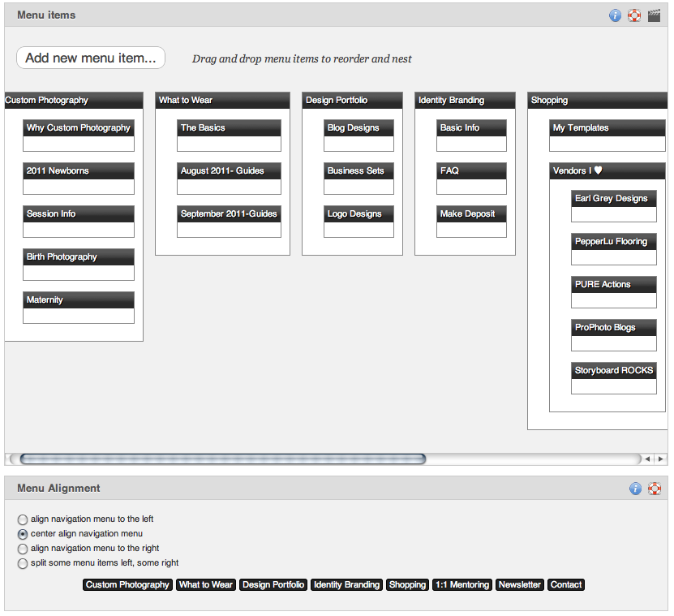Click Custom Photography in the preview bar
The height and width of the screenshot is (616, 674).
(127, 584)
